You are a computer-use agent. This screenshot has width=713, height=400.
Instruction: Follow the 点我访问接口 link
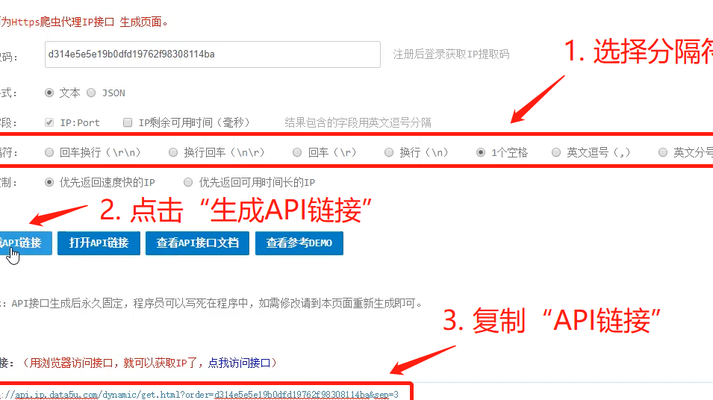pyautogui.click(x=239, y=363)
